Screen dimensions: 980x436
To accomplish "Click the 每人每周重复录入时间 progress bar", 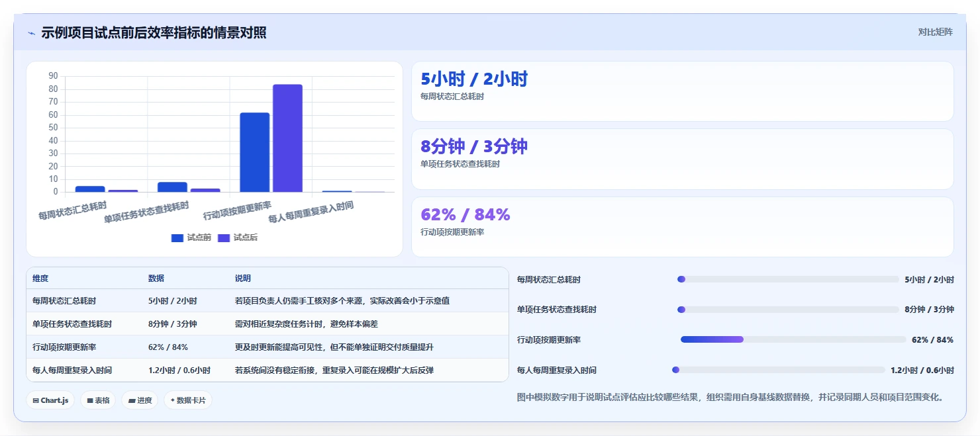I will click(x=778, y=370).
